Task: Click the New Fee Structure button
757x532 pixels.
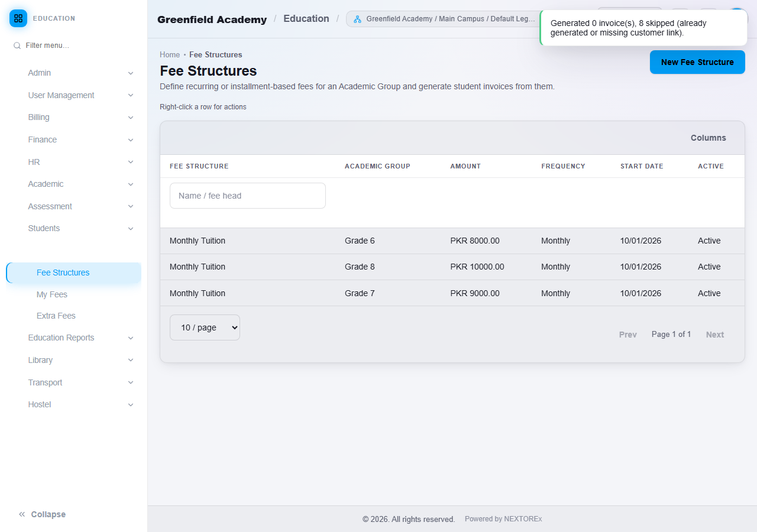Action: [697, 62]
